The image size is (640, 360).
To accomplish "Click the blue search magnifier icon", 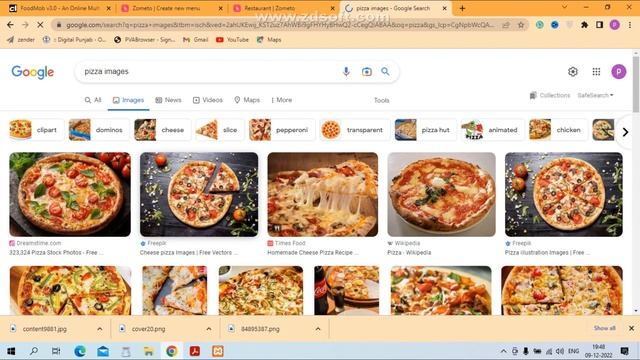I will pos(385,71).
